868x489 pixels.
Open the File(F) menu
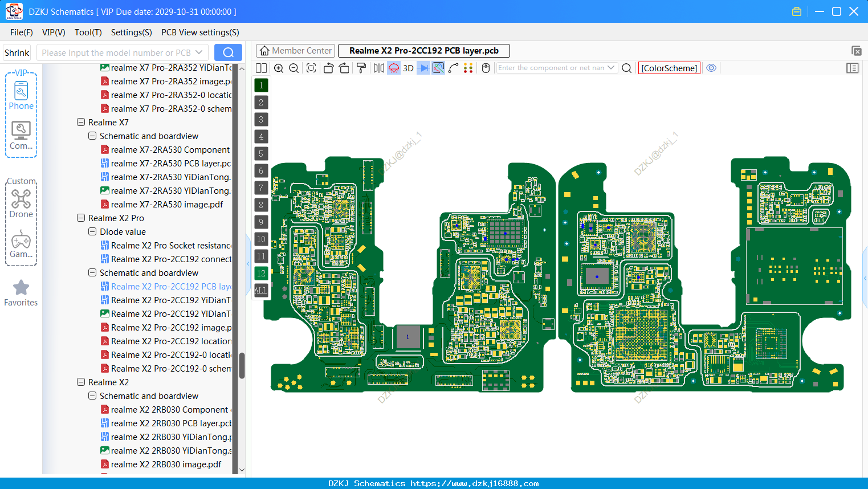[22, 32]
